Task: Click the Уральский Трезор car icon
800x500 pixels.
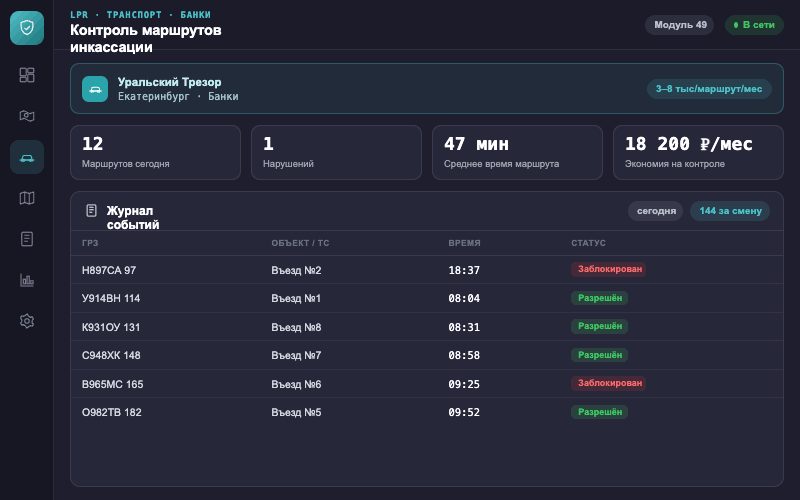Action: click(95, 89)
